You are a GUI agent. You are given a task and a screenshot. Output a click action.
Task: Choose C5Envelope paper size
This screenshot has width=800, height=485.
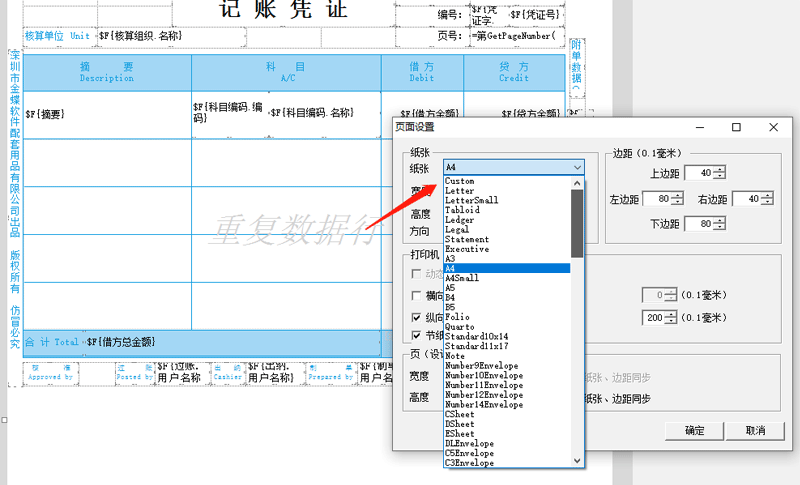point(507,453)
